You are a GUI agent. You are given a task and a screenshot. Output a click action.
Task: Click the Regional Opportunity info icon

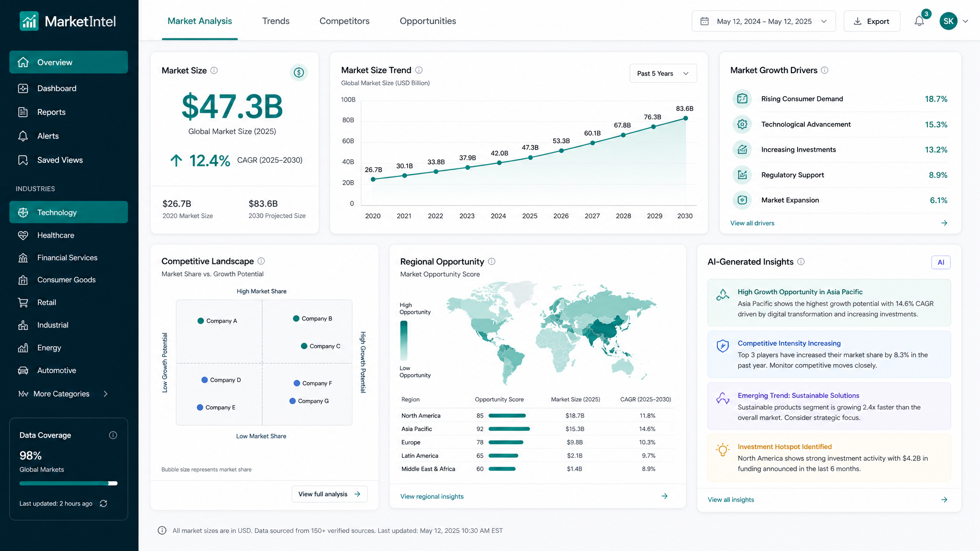491,261
